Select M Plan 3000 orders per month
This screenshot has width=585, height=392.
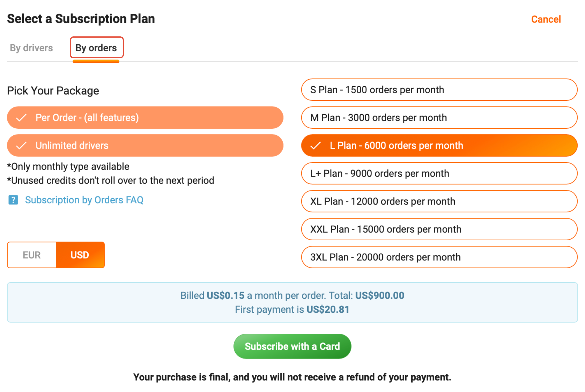click(x=439, y=118)
